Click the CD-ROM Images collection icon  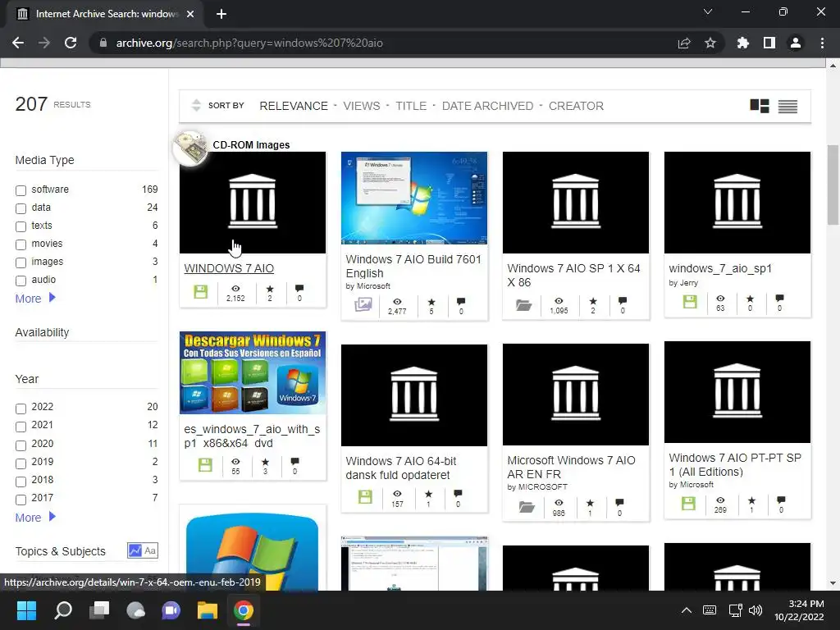(x=190, y=148)
